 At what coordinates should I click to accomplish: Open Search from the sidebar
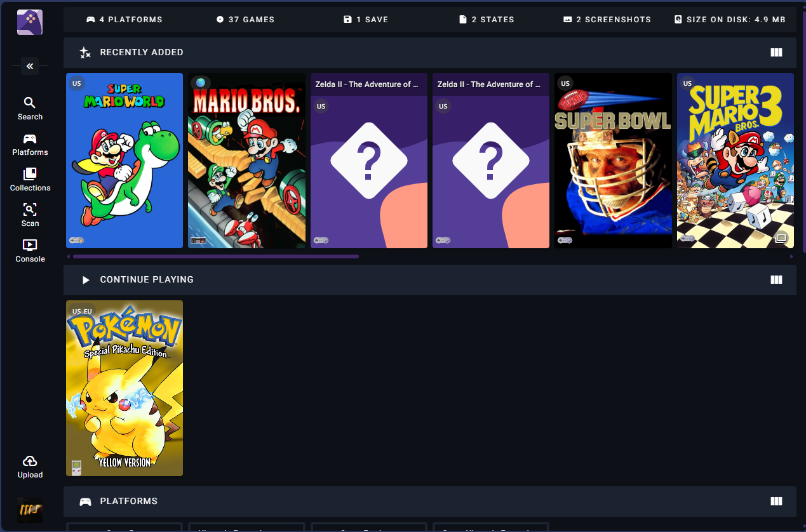coord(30,108)
